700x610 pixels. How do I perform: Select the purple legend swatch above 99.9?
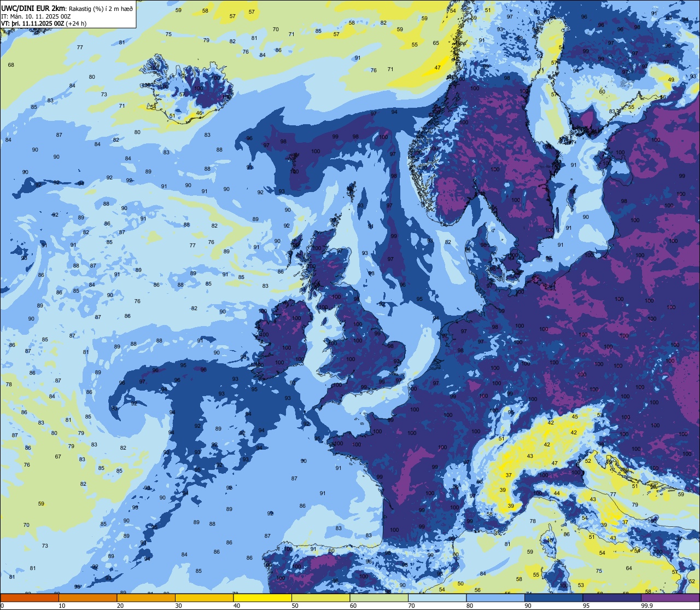(x=670, y=597)
